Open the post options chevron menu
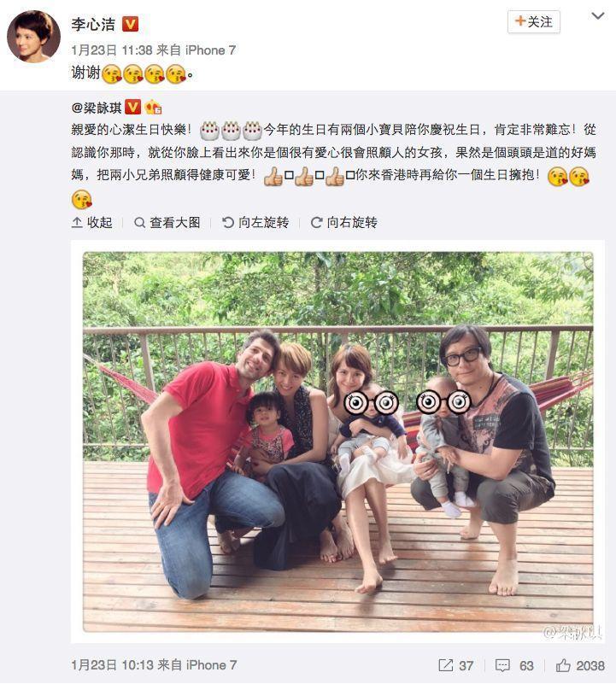The width and height of the screenshot is (616, 684). (598, 16)
